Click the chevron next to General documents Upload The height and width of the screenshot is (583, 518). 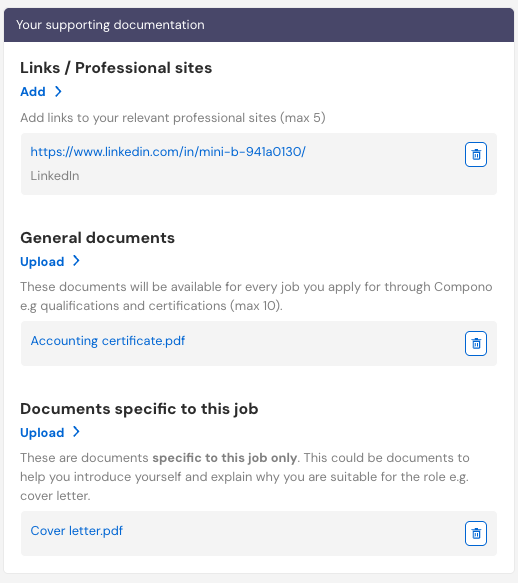pyautogui.click(x=76, y=261)
